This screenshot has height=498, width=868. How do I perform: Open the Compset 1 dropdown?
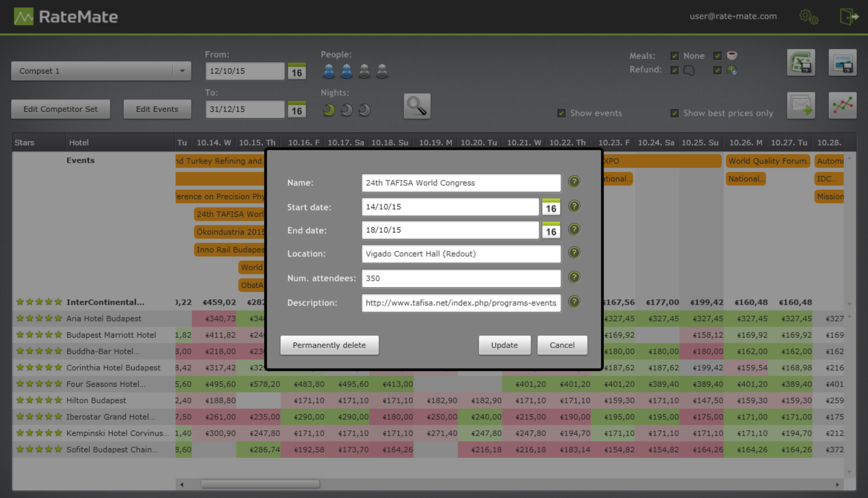click(182, 71)
